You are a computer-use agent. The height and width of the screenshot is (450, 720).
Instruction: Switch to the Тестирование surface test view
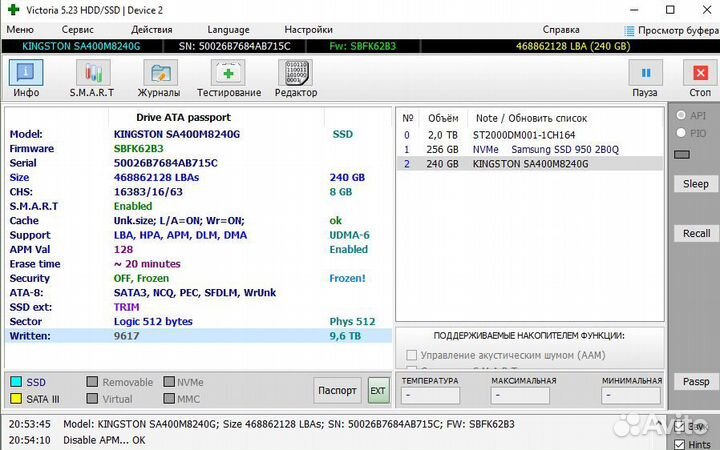pyautogui.click(x=229, y=79)
